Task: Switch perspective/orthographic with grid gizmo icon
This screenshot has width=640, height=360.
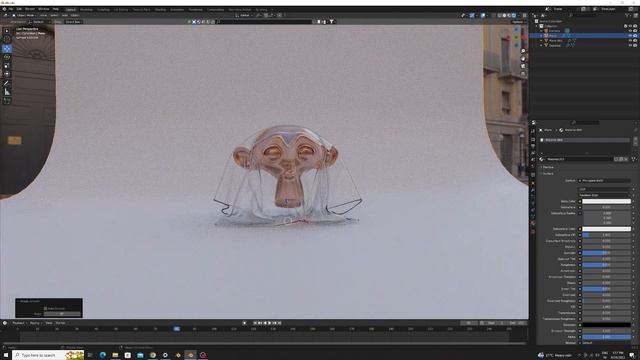Action: tap(523, 73)
